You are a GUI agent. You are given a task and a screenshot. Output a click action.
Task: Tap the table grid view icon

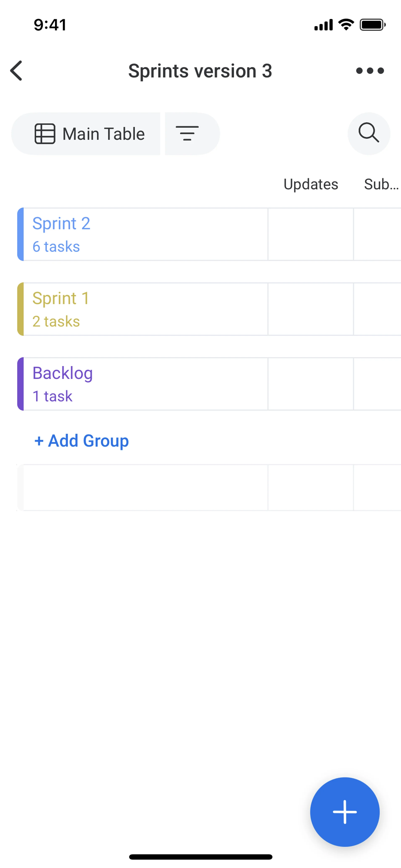[x=45, y=134]
